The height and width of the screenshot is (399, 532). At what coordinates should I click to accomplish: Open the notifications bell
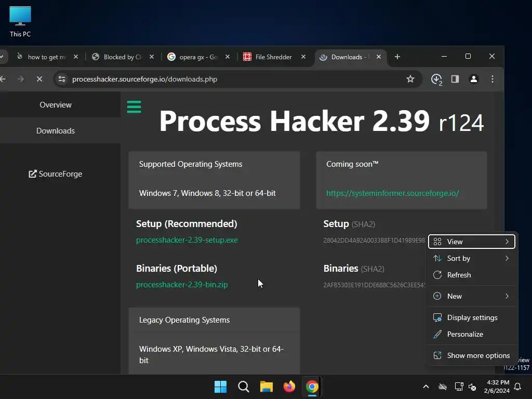(518, 387)
